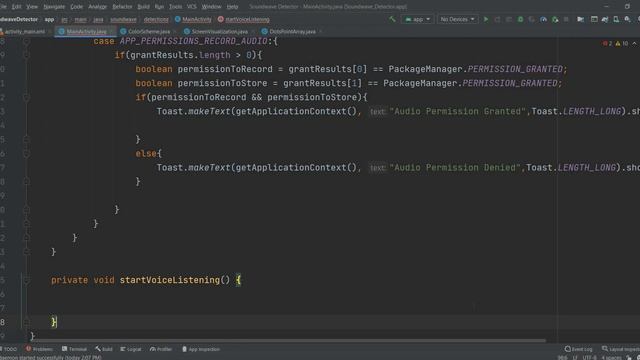Click the detections breadcrumb folder
640x360 pixels.
(156, 19)
